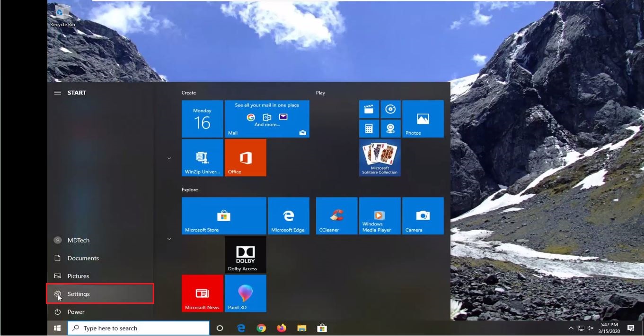Image resolution: width=644 pixels, height=336 pixels.
Task: Open Recycle Bin on the desktop
Action: 62,15
